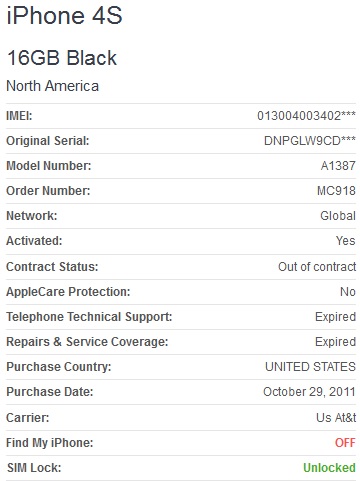Click the Us At&t carrier value
360x481 pixels.
[336, 417]
